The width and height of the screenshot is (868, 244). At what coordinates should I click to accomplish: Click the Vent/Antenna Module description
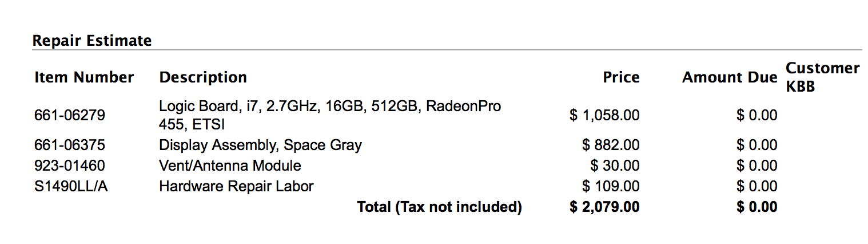tap(230, 166)
